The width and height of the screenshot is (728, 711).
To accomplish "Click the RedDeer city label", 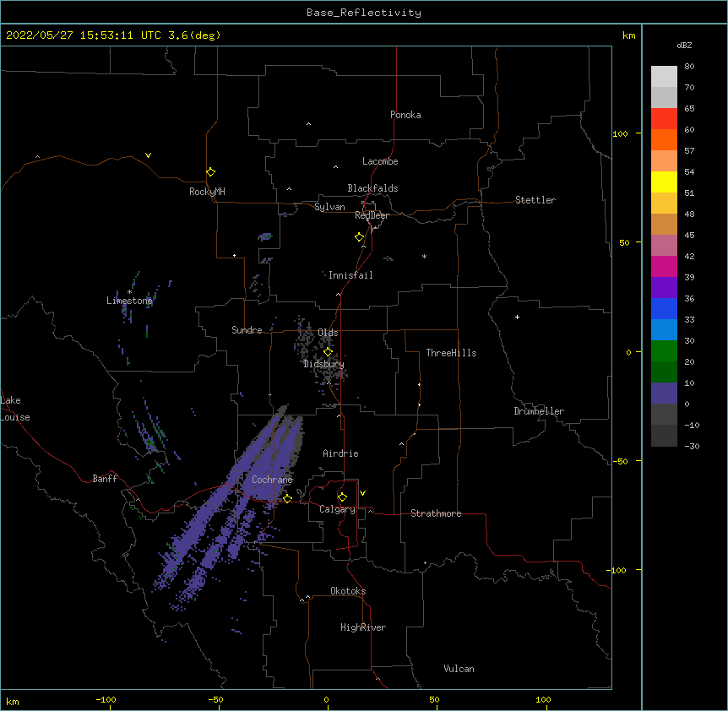I will (x=372, y=215).
